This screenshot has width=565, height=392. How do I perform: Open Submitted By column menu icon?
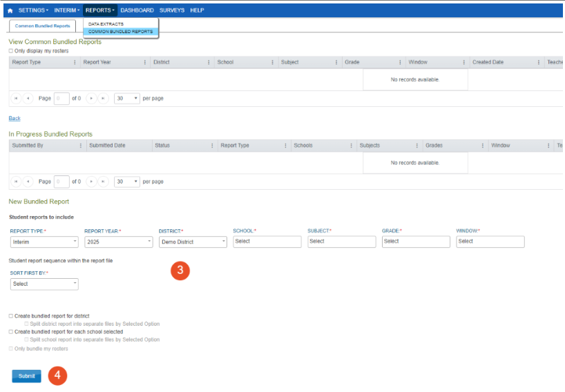[x=81, y=146]
